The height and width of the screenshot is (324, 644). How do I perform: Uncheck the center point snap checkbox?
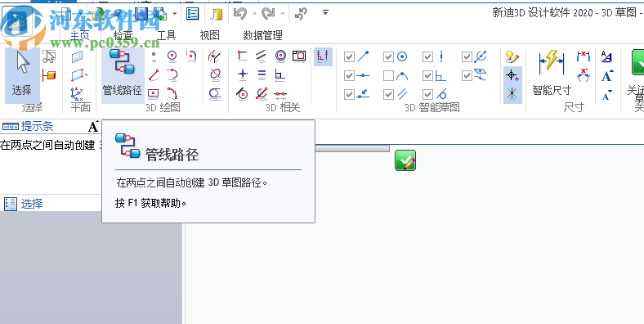(388, 56)
